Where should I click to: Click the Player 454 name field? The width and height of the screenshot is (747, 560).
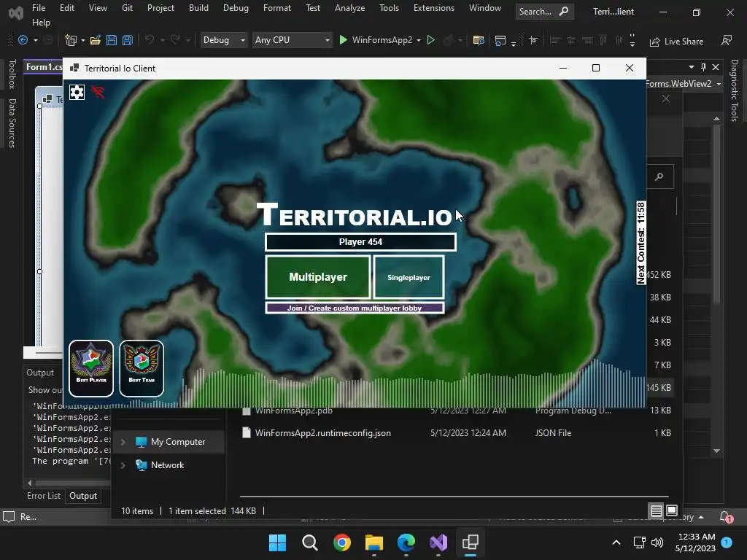pos(360,242)
